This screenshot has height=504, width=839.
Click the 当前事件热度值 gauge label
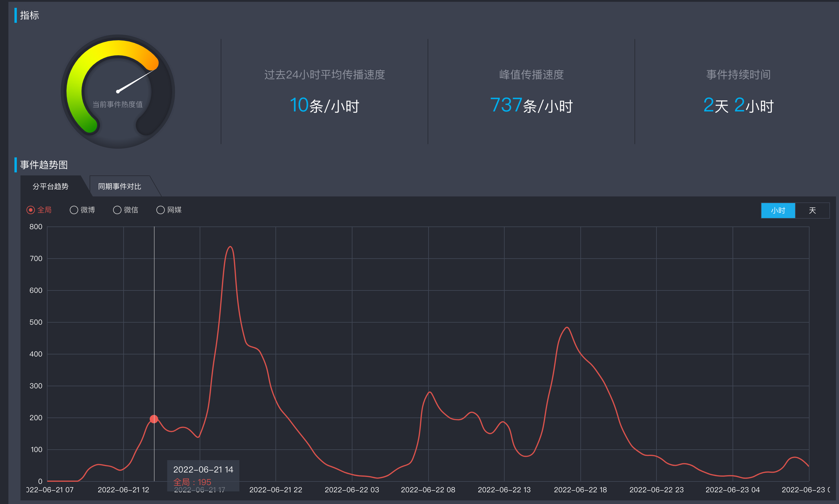(118, 104)
